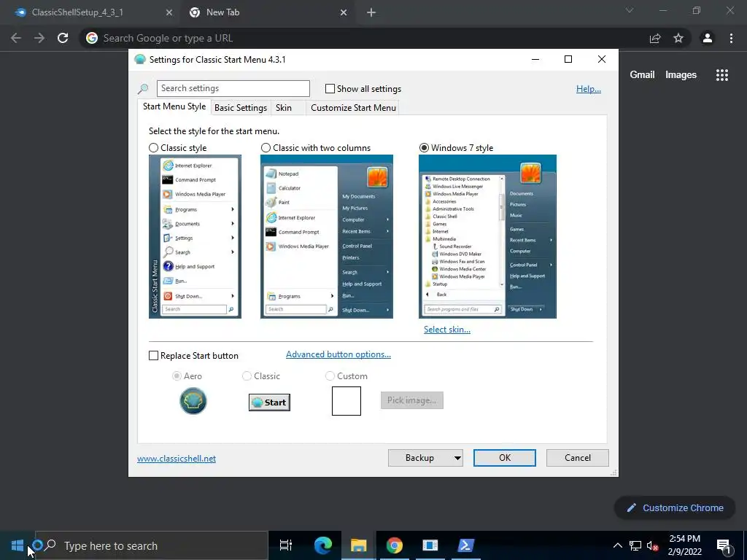Switch to the Start Menu Style tab

(x=174, y=106)
